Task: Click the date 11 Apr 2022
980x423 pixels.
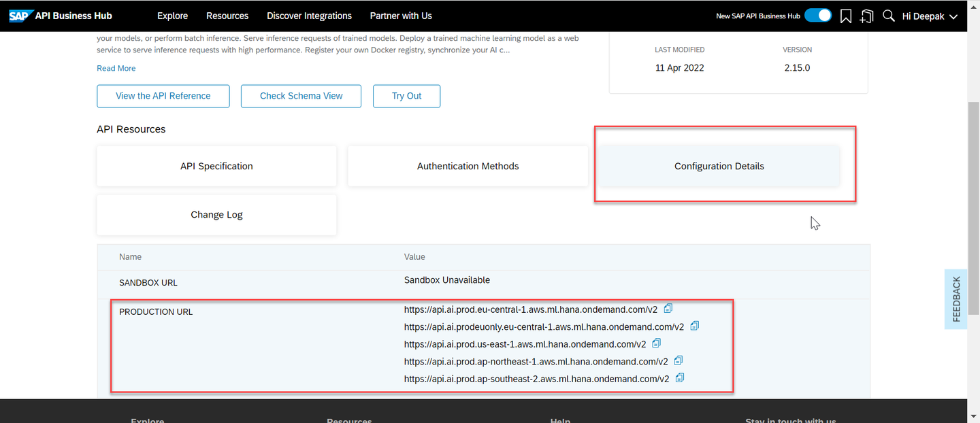Action: click(680, 68)
